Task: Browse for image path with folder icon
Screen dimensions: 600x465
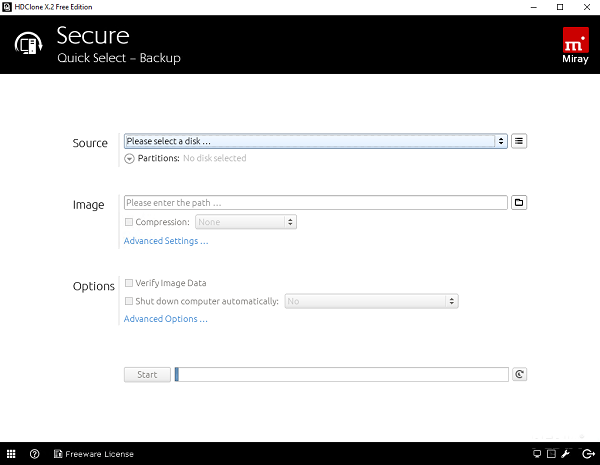Action: 519,203
